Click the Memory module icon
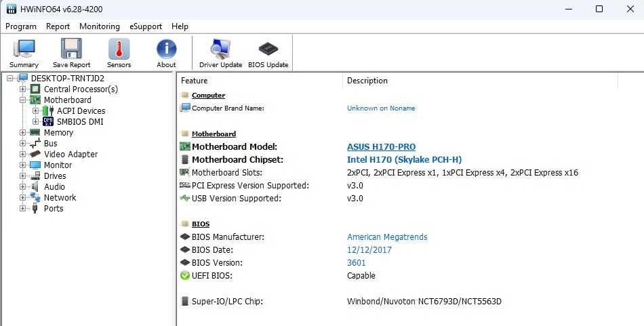The width and height of the screenshot is (644, 326). pos(35,132)
